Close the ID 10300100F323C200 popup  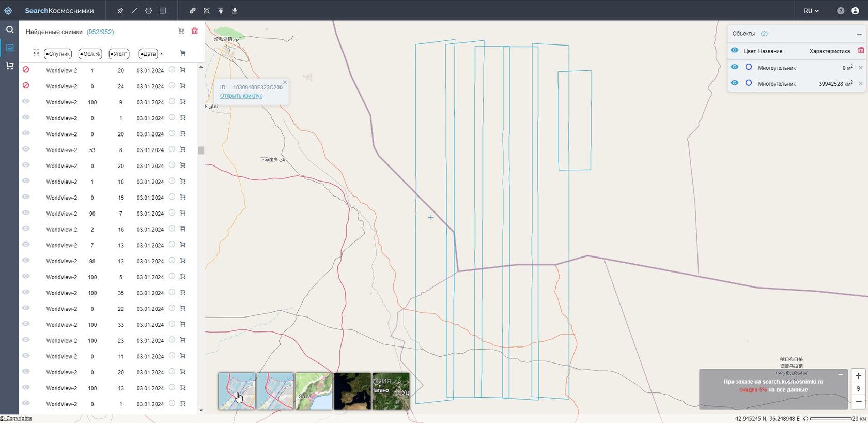pos(285,82)
